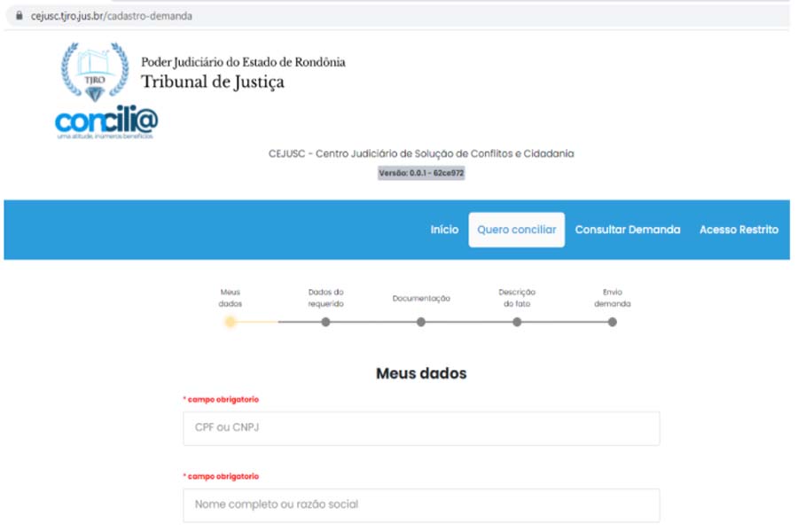Select the Meus dados step circle
This screenshot has width=798, height=532.
(231, 322)
